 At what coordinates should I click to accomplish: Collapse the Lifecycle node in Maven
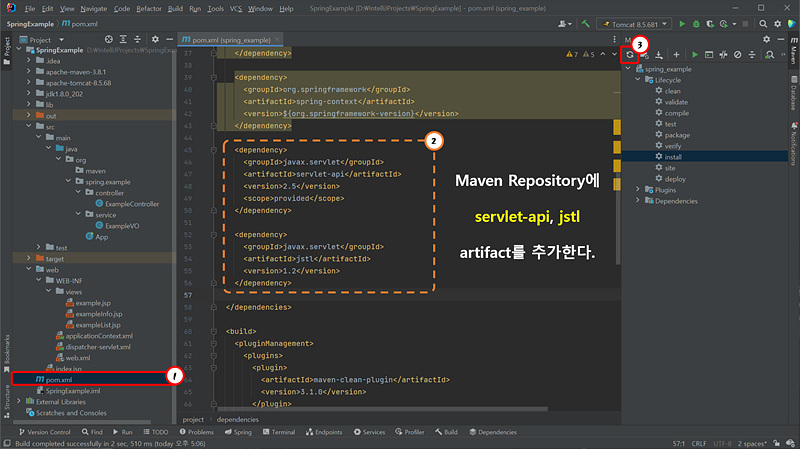pyautogui.click(x=637, y=80)
